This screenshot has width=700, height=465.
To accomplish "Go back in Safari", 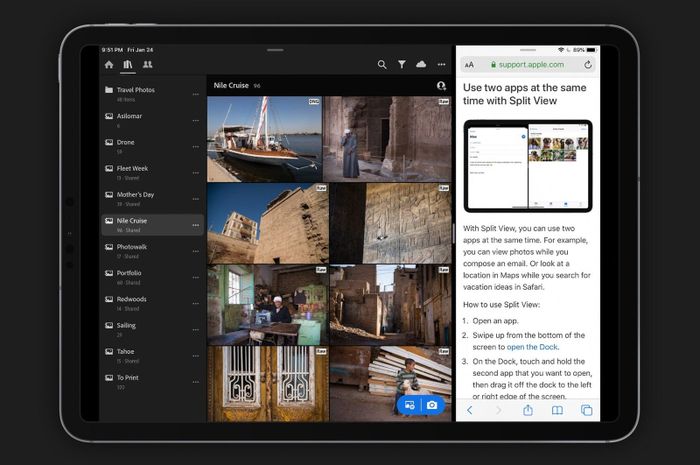I will tap(470, 410).
